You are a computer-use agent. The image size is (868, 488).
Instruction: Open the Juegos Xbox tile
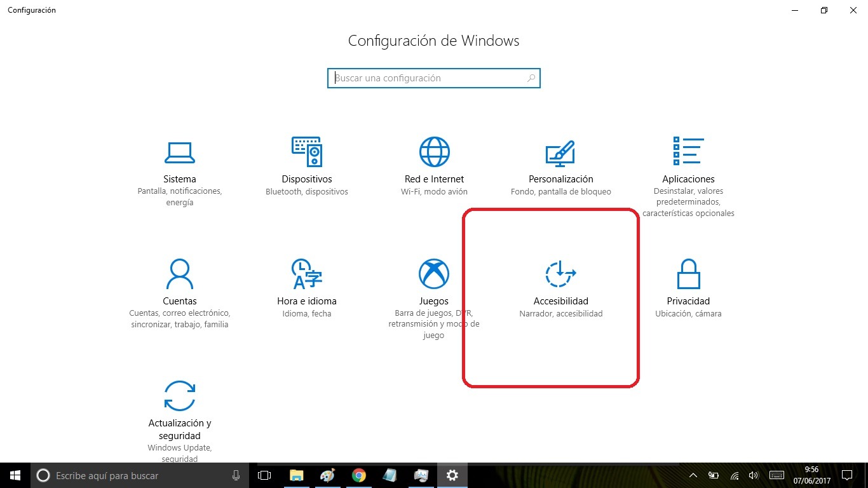pos(434,299)
